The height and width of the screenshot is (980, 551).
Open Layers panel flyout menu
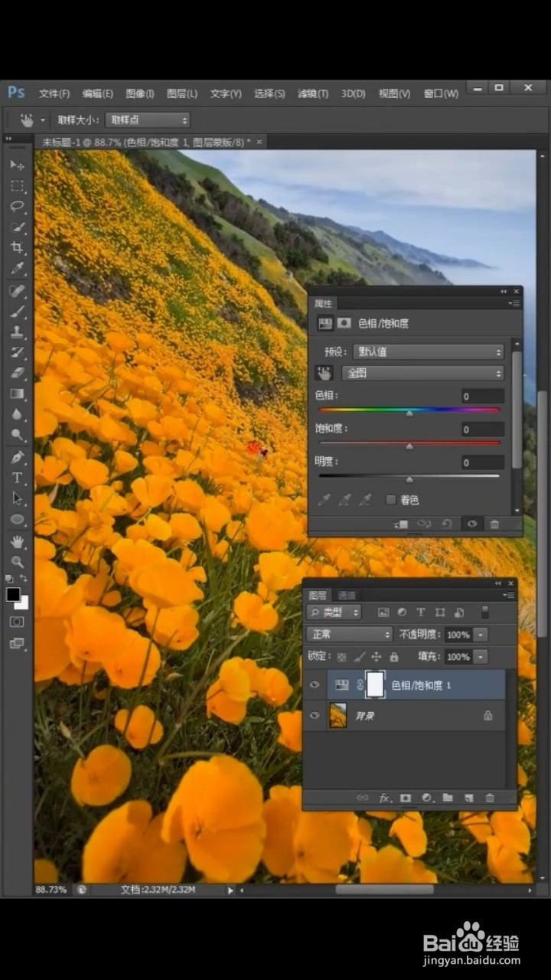click(509, 596)
